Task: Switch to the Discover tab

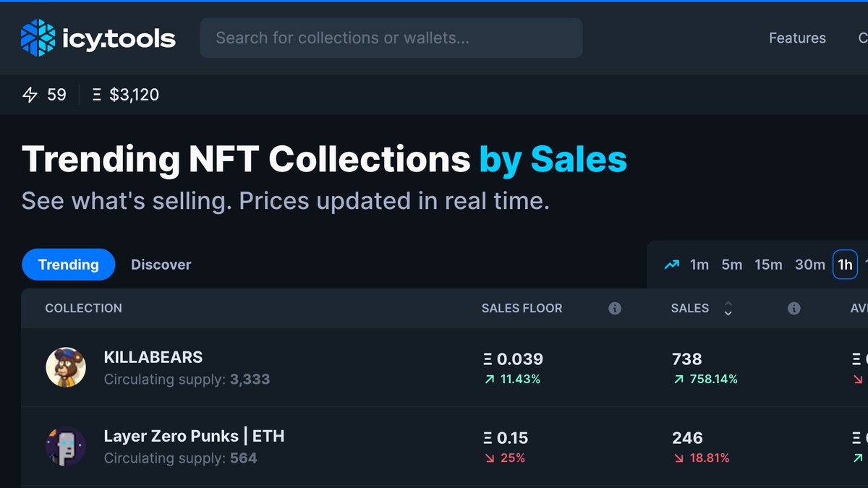Action: point(161,265)
